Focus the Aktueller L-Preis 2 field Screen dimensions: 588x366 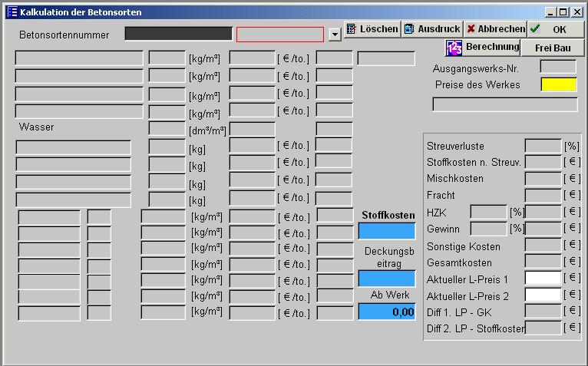click(543, 295)
